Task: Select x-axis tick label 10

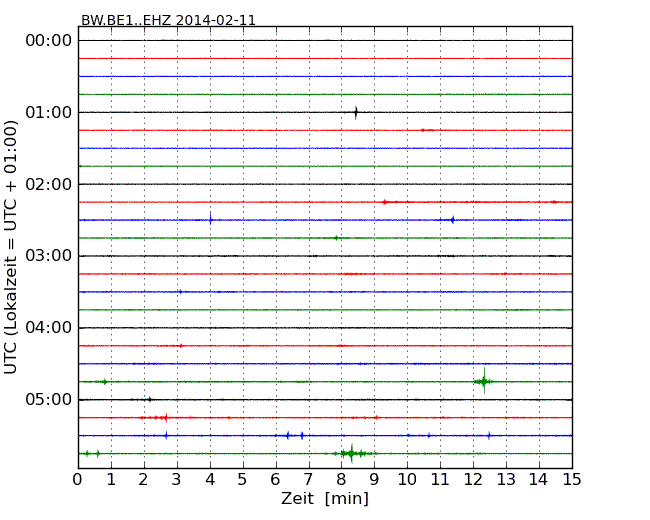Action: point(407,480)
